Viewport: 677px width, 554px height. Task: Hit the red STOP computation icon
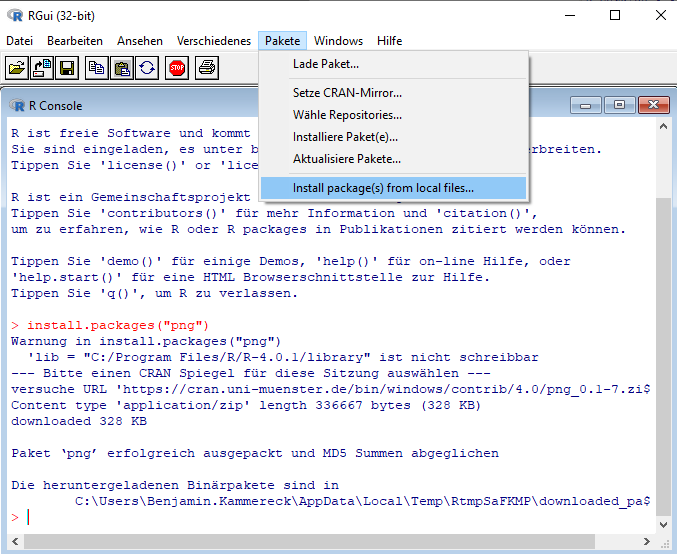click(x=177, y=69)
